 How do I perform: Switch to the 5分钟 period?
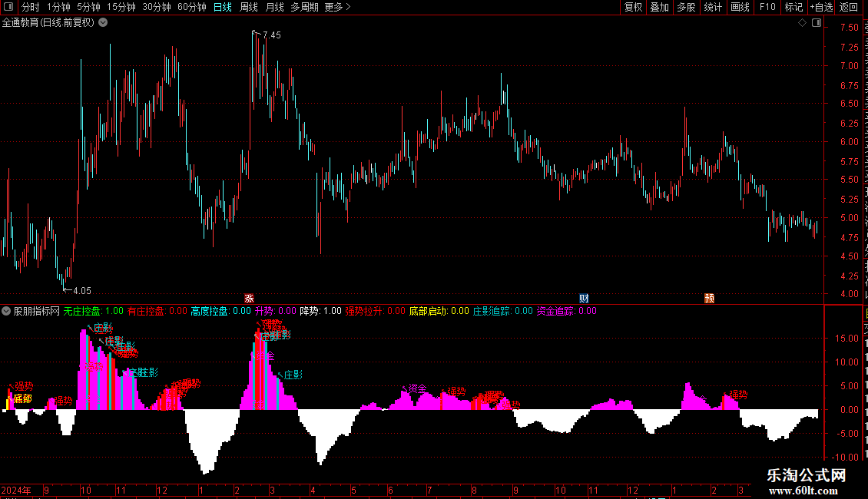88,7
